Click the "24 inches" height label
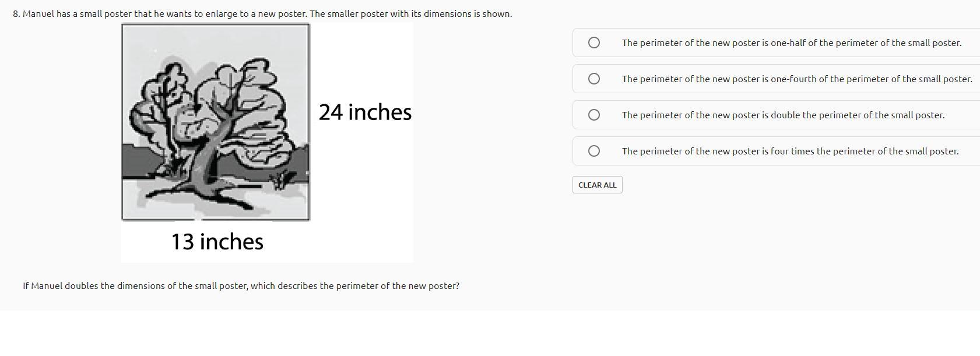This screenshot has height=356, width=980. [x=365, y=112]
